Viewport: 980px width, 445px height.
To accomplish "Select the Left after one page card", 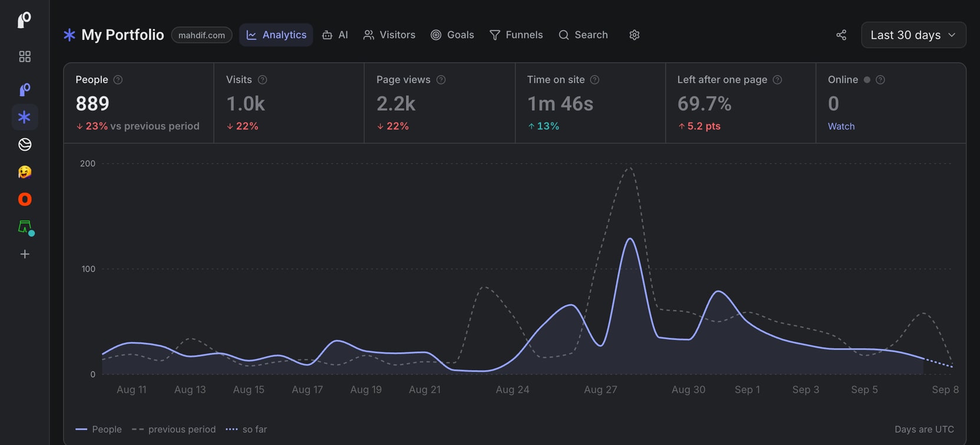I will (x=740, y=103).
